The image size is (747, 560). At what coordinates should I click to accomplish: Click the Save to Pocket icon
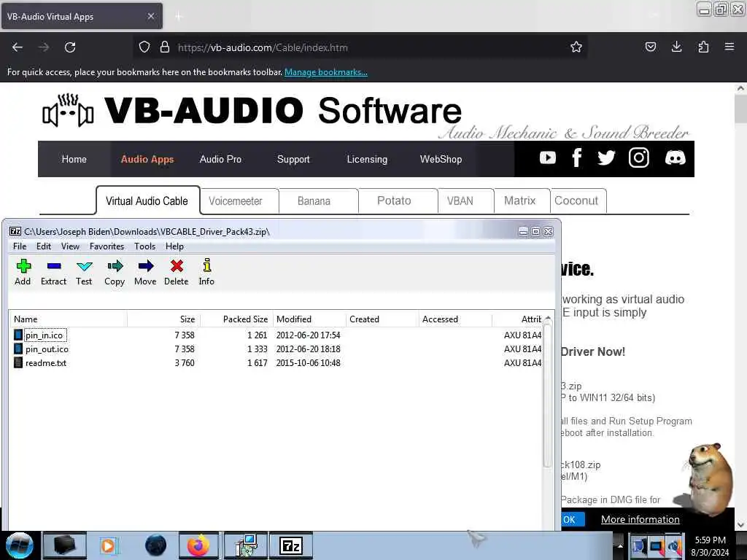[650, 47]
